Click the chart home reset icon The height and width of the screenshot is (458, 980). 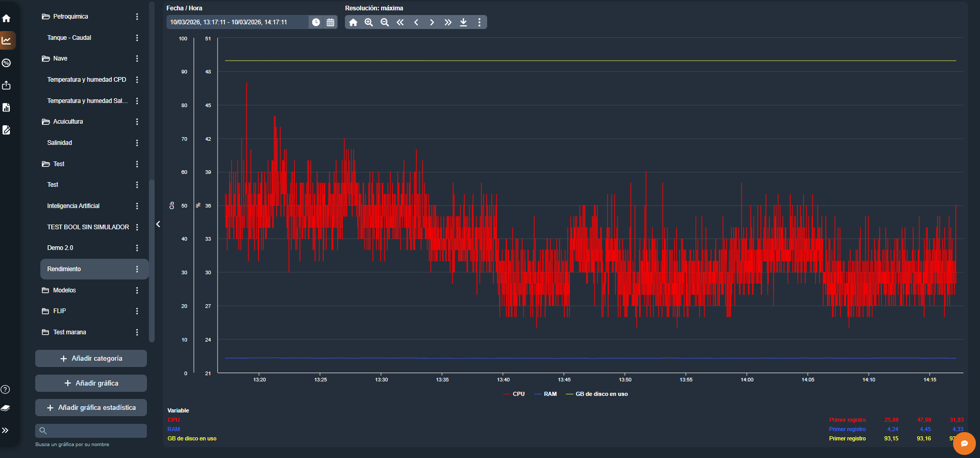(353, 22)
